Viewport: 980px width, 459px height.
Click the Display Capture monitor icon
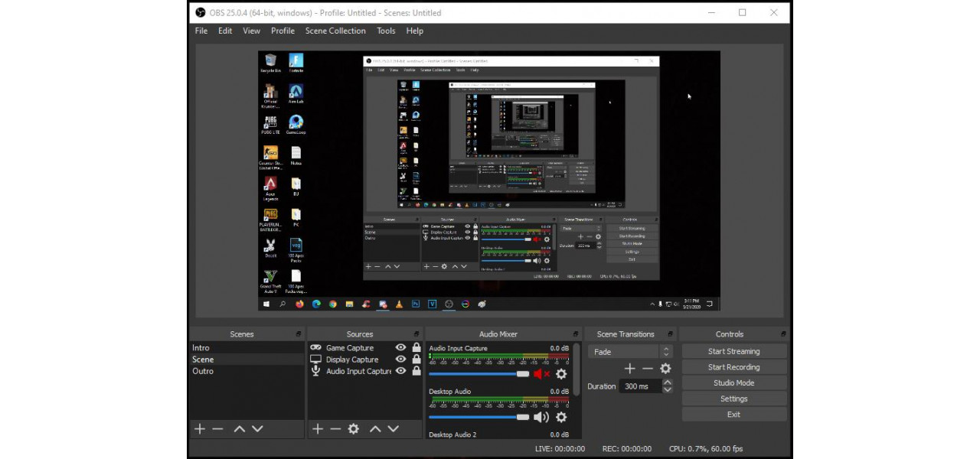point(315,360)
